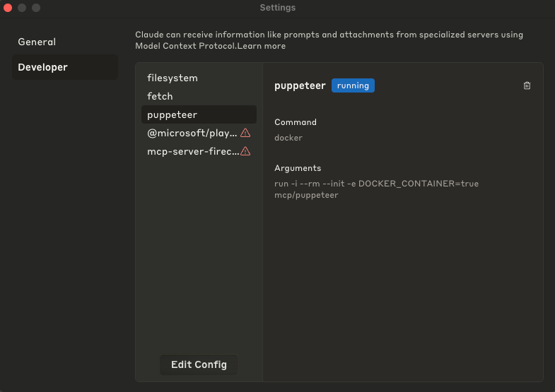Open the Learn more link

[x=261, y=46]
